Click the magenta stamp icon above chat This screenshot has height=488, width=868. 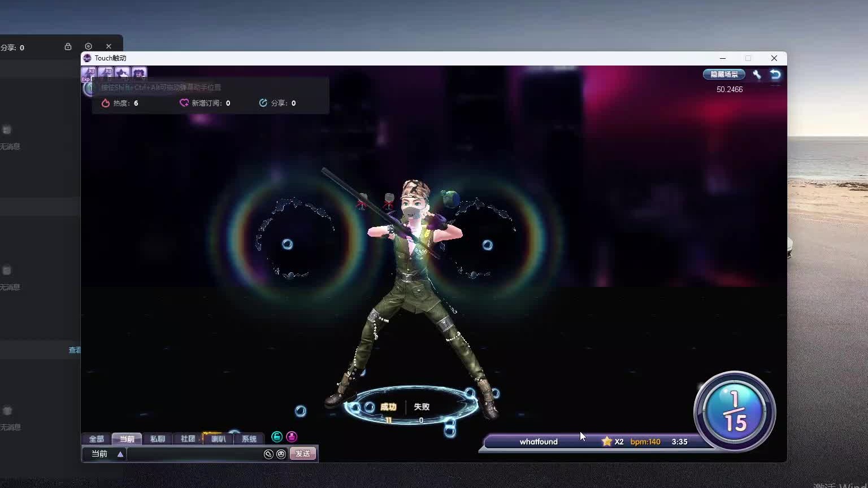click(292, 437)
